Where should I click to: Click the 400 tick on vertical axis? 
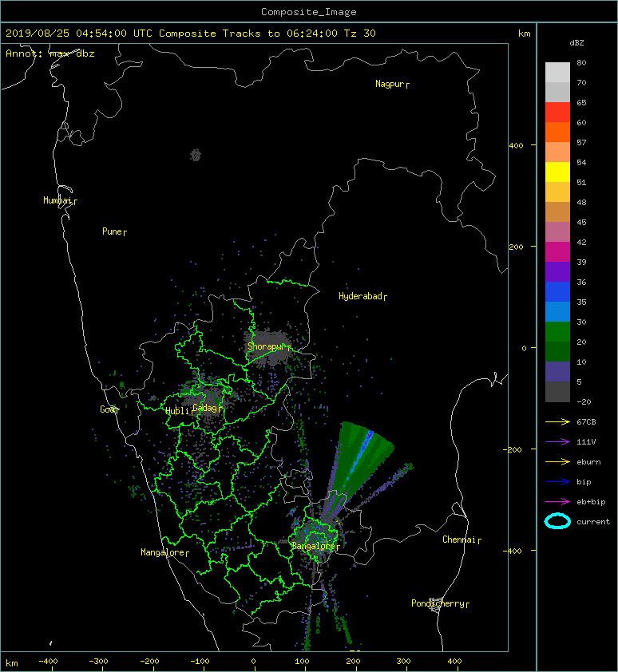pyautogui.click(x=517, y=146)
